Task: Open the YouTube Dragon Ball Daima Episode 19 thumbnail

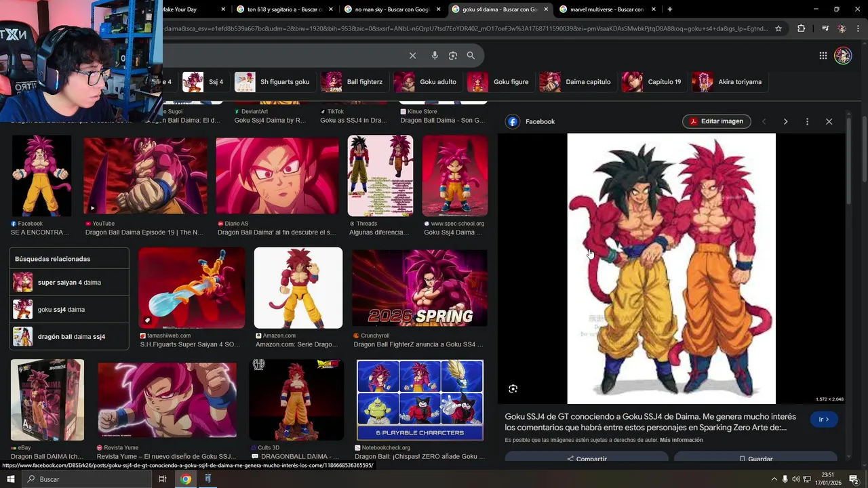Action: (x=145, y=176)
